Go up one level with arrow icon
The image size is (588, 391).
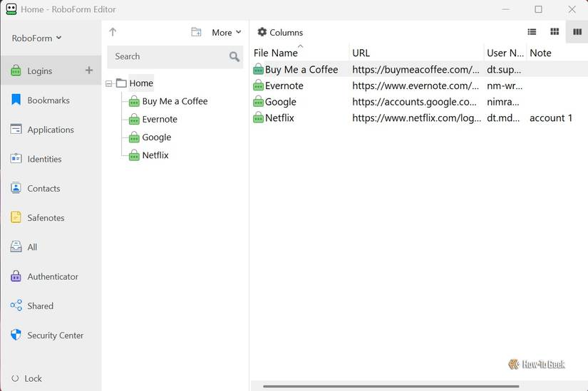tap(113, 32)
